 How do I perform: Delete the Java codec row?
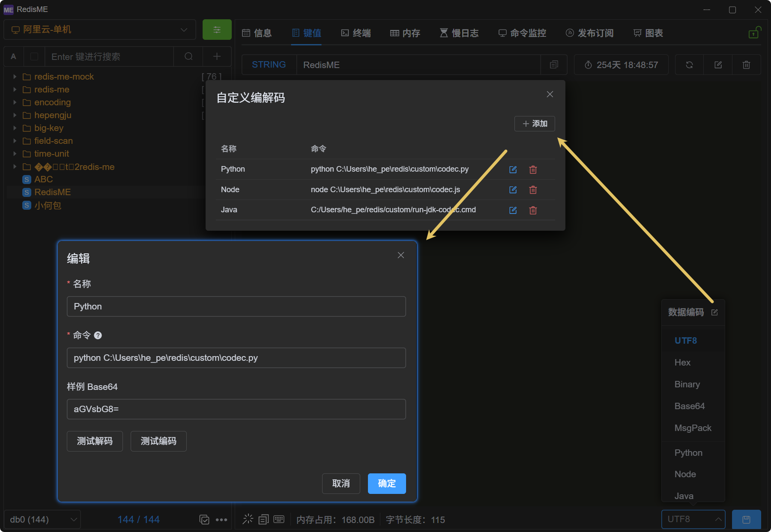533,210
